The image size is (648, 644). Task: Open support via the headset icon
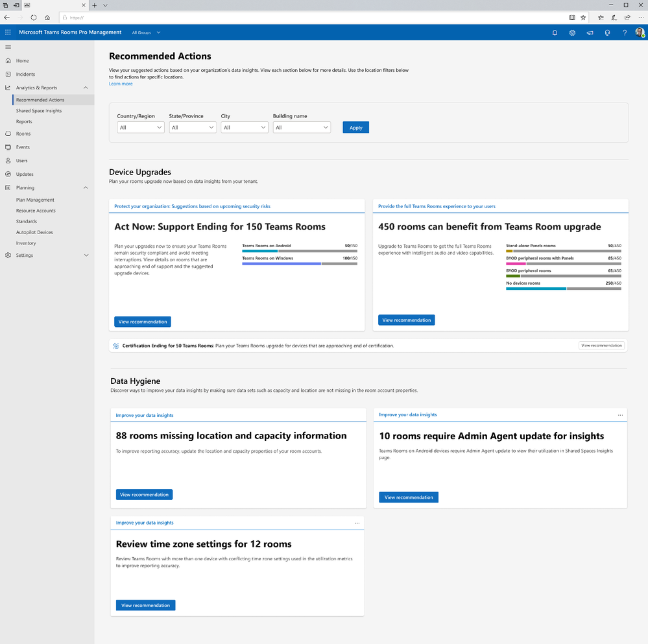[607, 32]
